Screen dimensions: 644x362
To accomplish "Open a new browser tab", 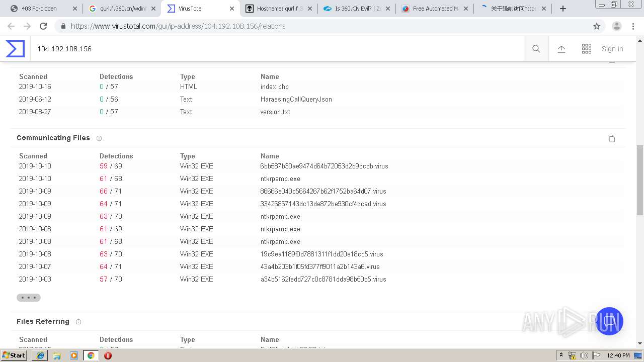I will point(563,9).
